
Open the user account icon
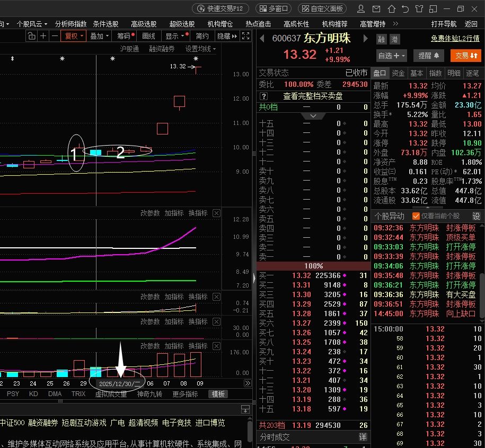tap(360, 8)
